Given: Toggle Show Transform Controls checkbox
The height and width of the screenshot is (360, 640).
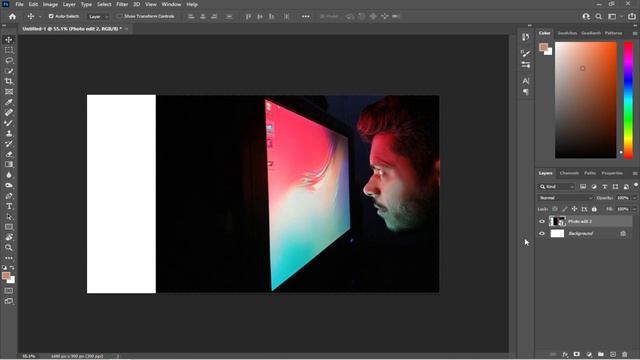Looking at the screenshot, I should click(119, 16).
